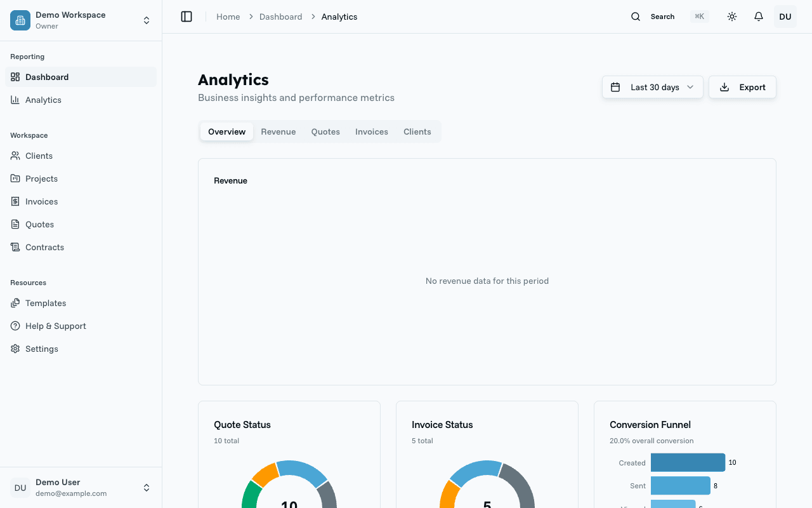Open Dashboard in the sidebar
This screenshot has width=812, height=508.
(x=81, y=77)
